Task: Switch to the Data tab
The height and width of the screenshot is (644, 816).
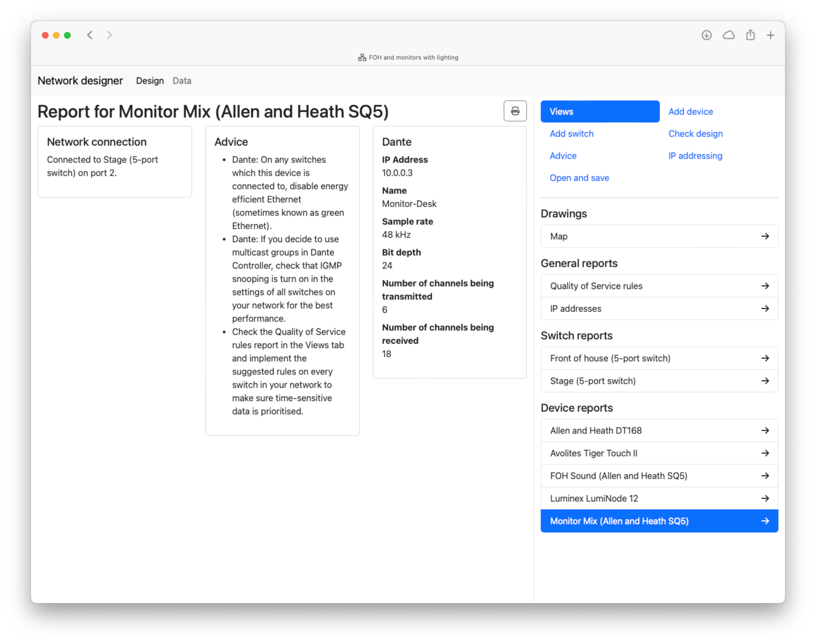Action: point(182,81)
